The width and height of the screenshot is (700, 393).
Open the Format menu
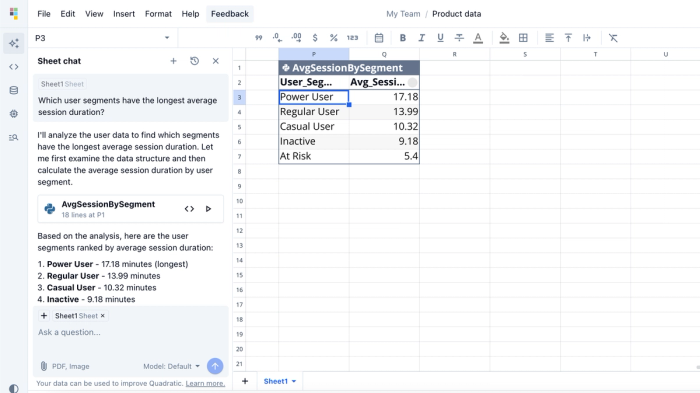(x=158, y=14)
